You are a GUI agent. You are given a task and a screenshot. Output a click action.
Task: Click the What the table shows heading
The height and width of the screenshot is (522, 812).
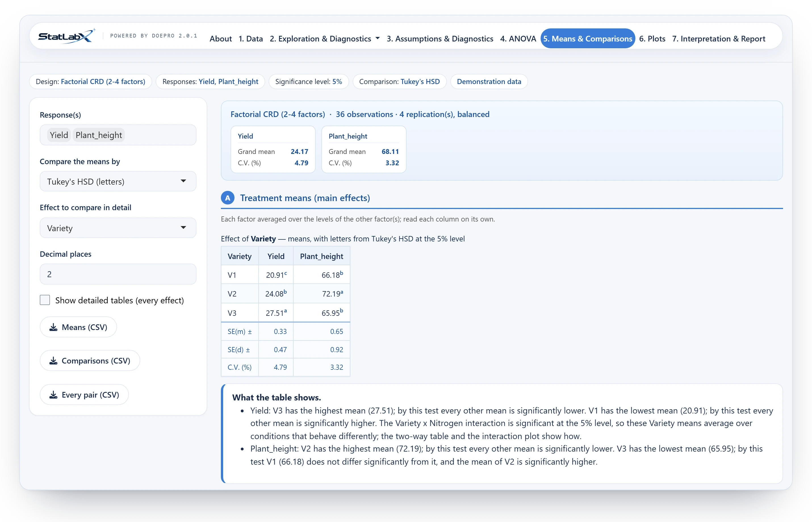(x=277, y=398)
